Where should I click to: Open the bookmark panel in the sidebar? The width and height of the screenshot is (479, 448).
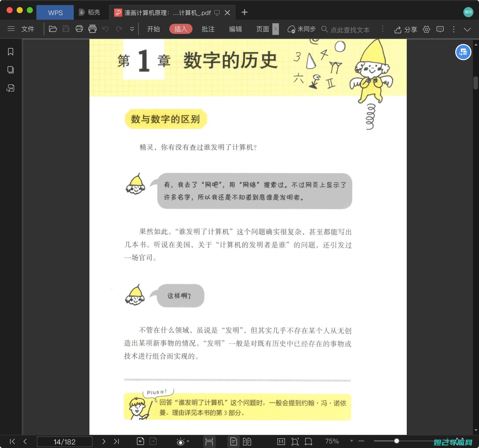(11, 52)
